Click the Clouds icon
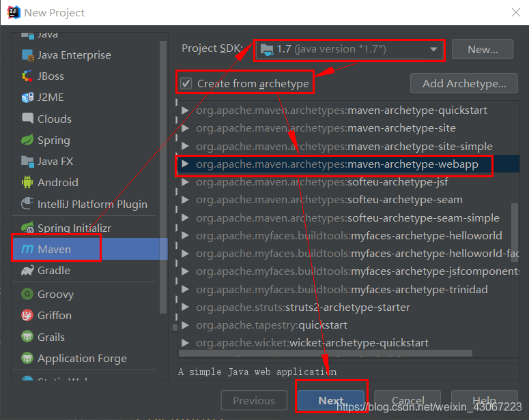 (27, 119)
